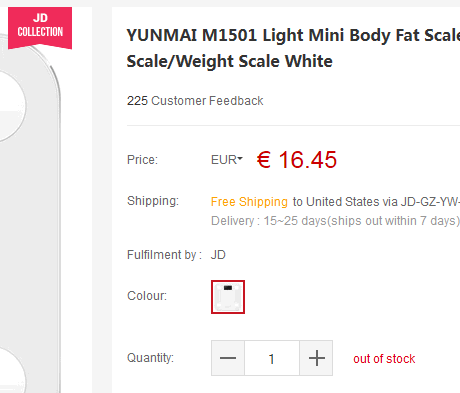The height and width of the screenshot is (393, 460).
Task: Expand the EUR currency dropdown
Action: click(x=227, y=160)
